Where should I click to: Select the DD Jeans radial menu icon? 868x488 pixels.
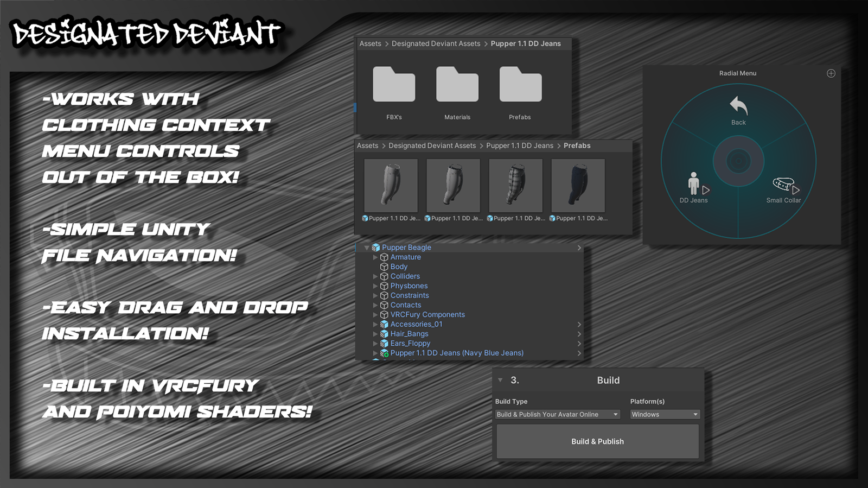pos(694,184)
